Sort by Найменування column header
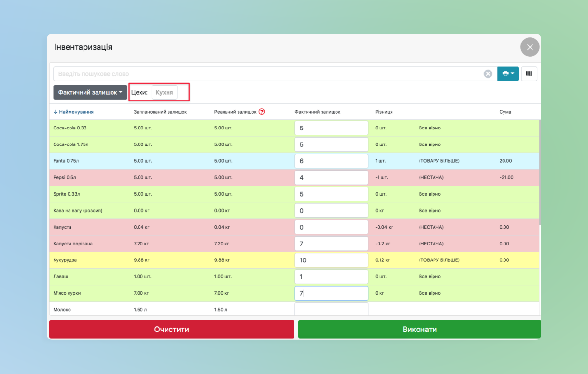The image size is (588, 374). pyautogui.click(x=73, y=112)
